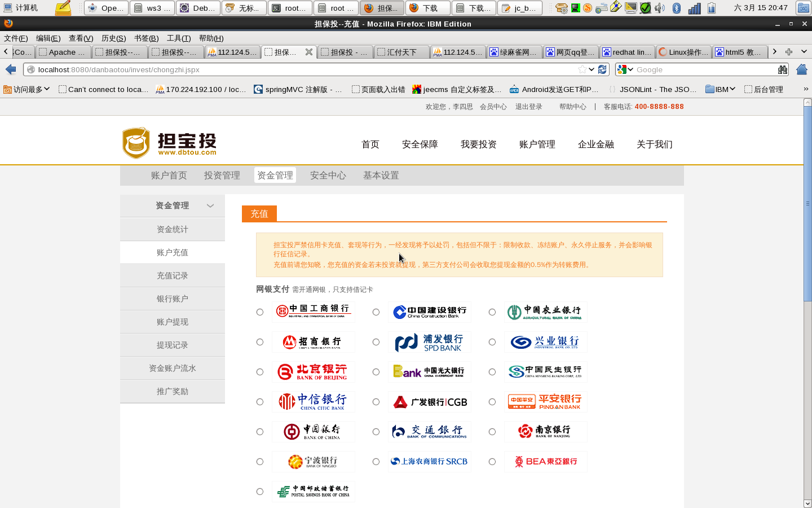Click the Ping An Bank logo
Image resolution: width=812 pixels, height=508 pixels.
(546, 402)
